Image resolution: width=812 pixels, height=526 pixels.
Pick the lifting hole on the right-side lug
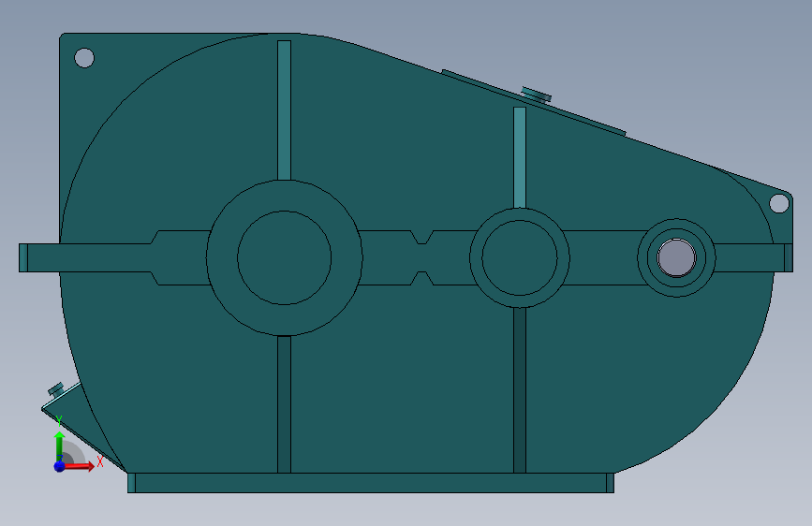(x=779, y=203)
